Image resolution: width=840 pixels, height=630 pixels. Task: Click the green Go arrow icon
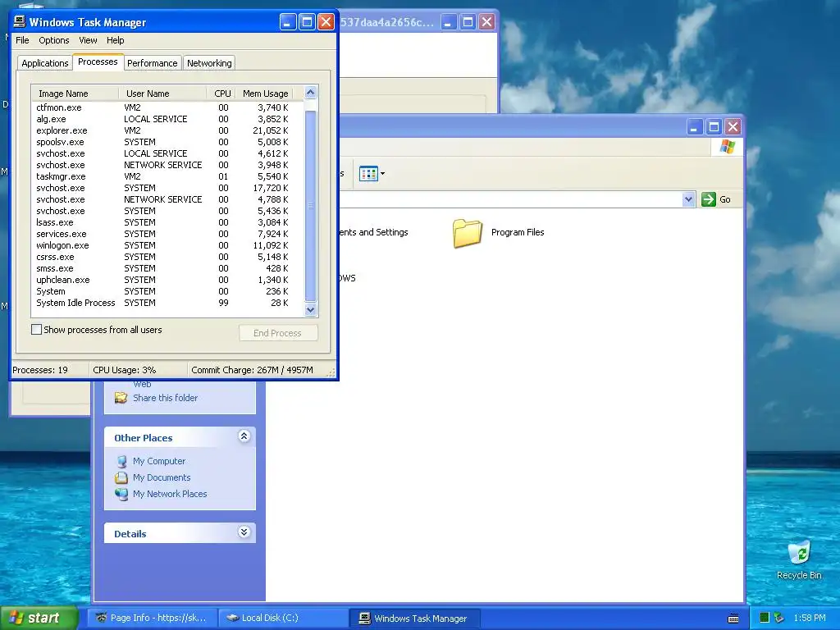click(x=708, y=199)
